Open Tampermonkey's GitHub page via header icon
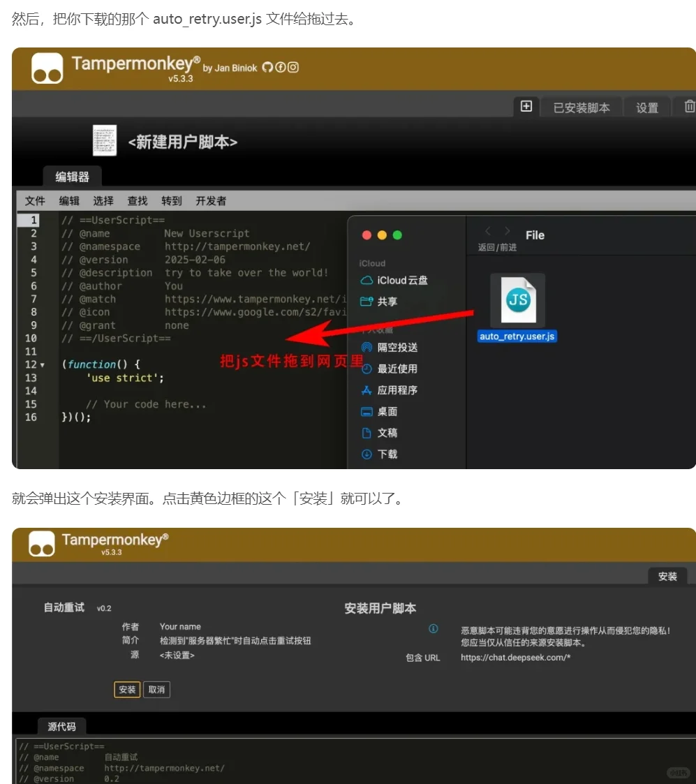The height and width of the screenshot is (784, 696). (269, 68)
